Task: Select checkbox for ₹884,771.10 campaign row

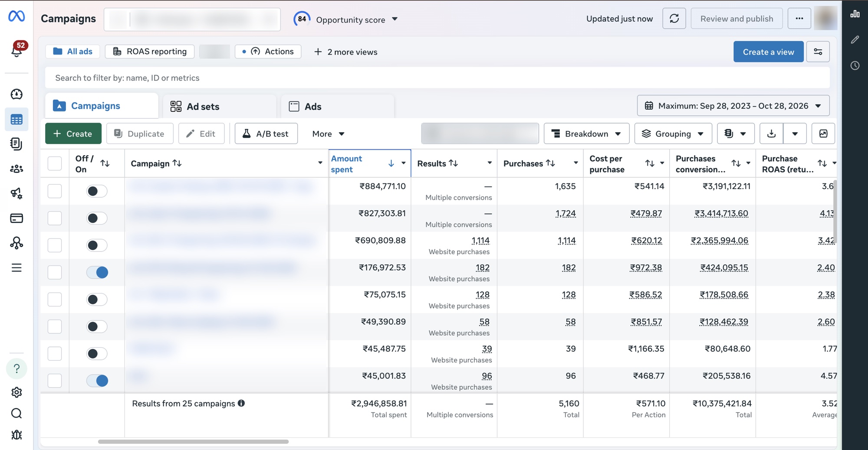Action: point(55,191)
